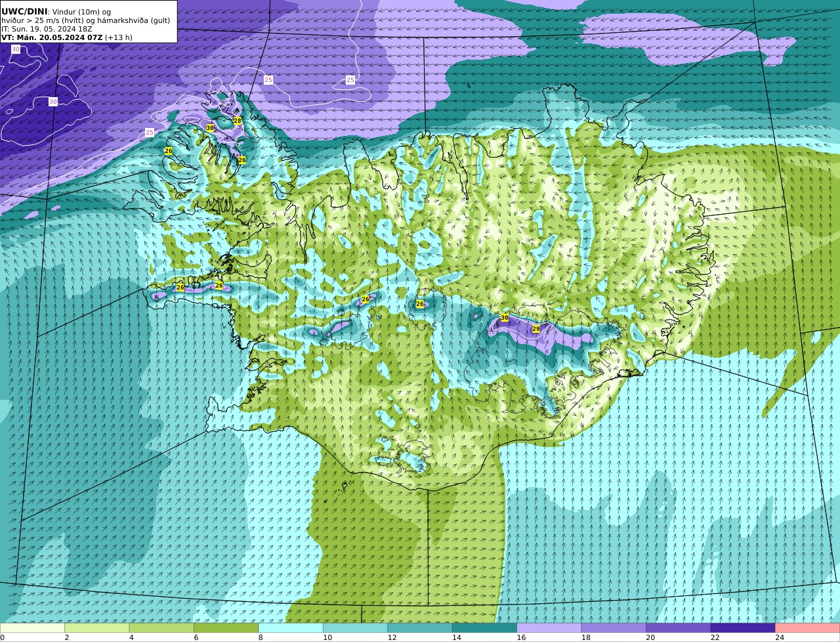Pick the 8–10 m/s light cyan legend swatch

[291, 628]
